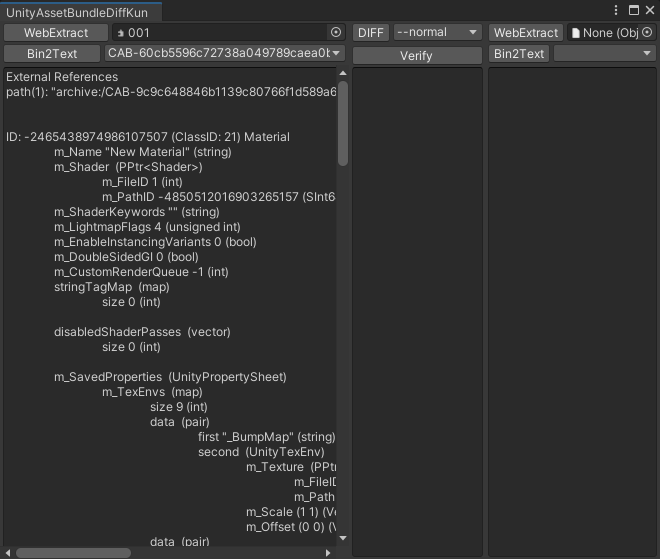This screenshot has width=660, height=559.
Task: Click the Verify button
Action: coord(417,56)
